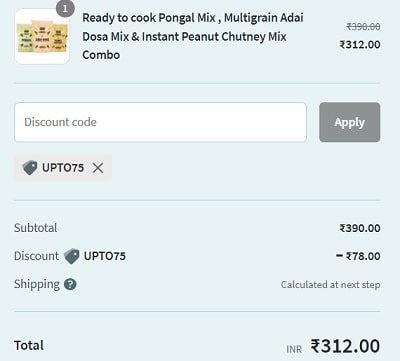
Task: Open the Pongal Mix combo product thumbnail
Action: tap(42, 37)
